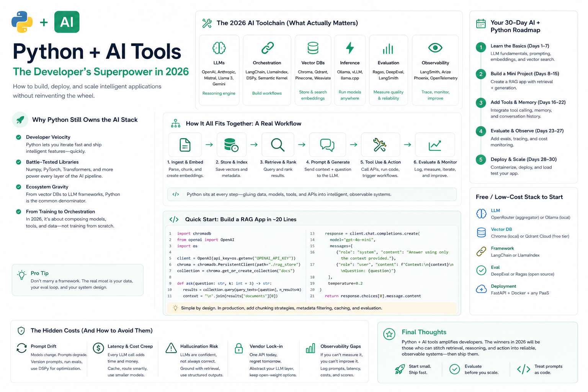This screenshot has height=392, width=588.
Task: Click the wrench icon beside AI Toolchain heading
Action: tap(207, 23)
